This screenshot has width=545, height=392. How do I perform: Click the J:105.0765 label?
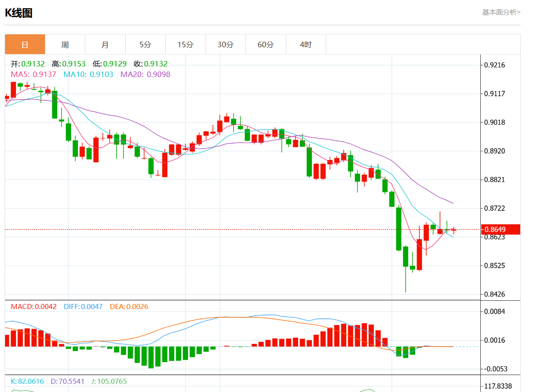pyautogui.click(x=109, y=381)
